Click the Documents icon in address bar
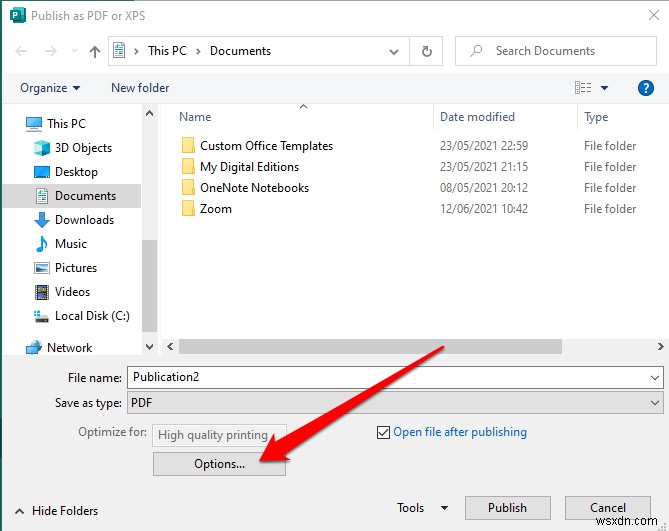The image size is (669, 531). coord(119,51)
